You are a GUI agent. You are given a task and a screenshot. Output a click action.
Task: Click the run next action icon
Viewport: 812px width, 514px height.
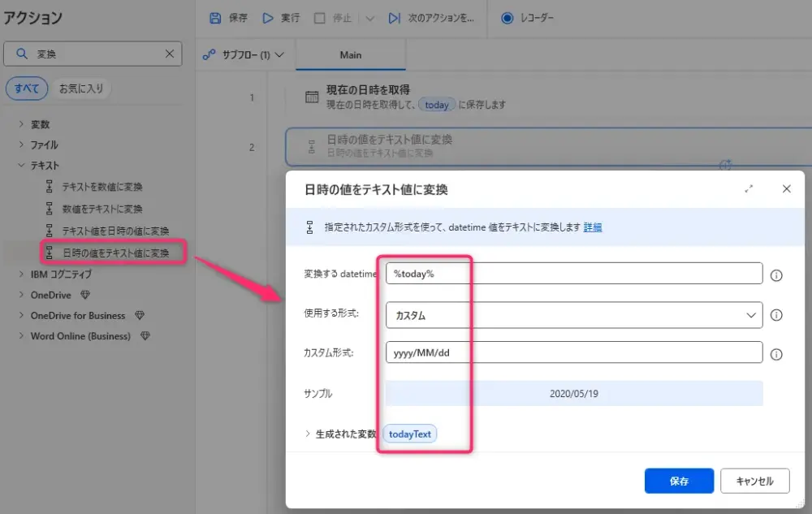[394, 18]
